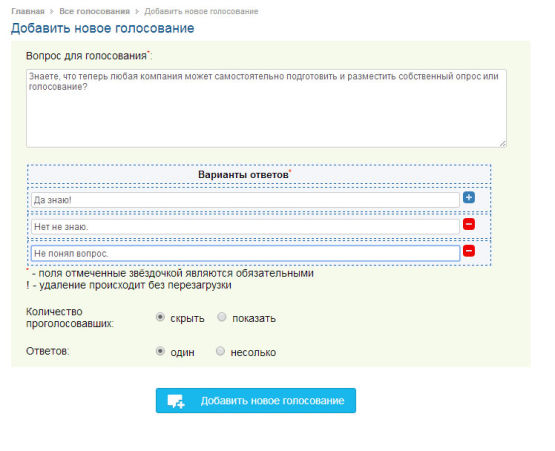The image size is (555, 451).
Task: Click the note about required starred fields
Action: tap(173, 273)
